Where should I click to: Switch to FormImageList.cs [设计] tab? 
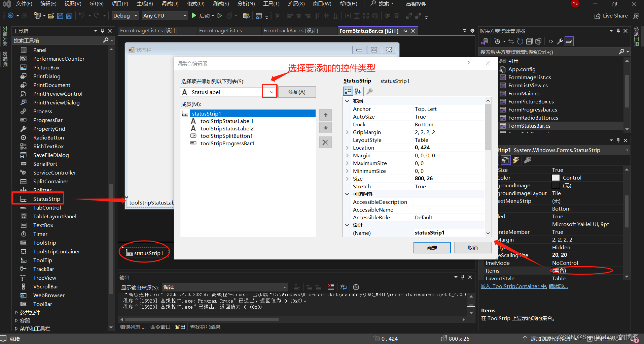[149, 31]
